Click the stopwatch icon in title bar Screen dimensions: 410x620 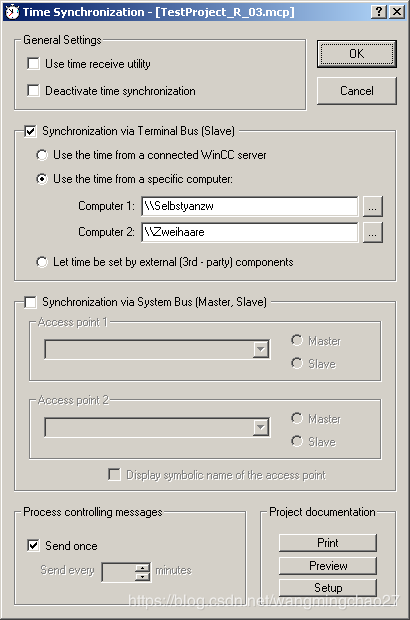12,12
